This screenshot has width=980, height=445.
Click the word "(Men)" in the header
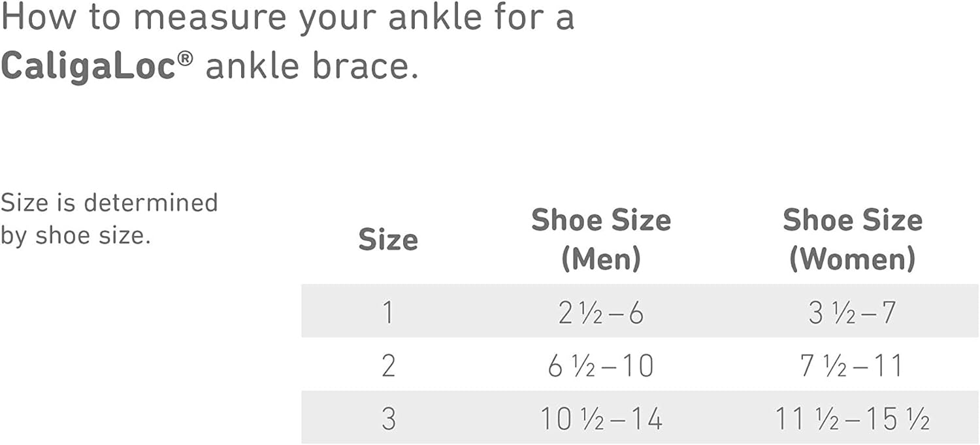[x=601, y=259]
